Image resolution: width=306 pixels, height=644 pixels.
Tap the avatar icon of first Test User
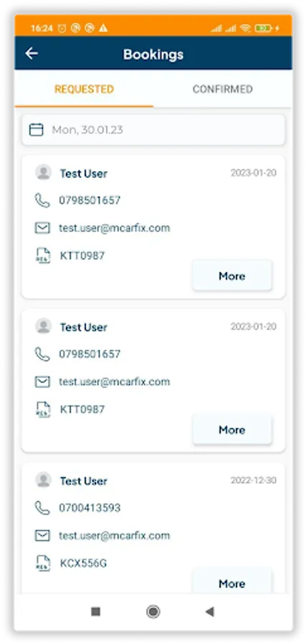click(43, 172)
